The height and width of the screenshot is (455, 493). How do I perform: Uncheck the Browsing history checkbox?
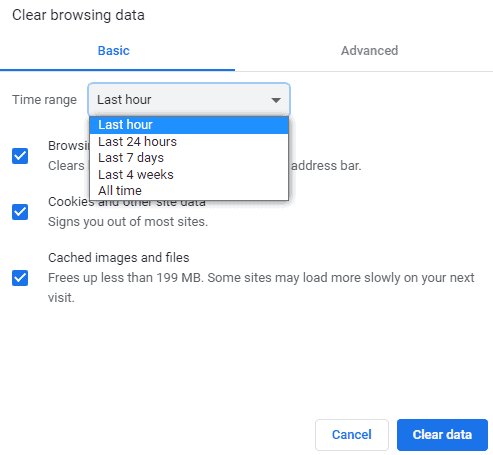pyautogui.click(x=20, y=156)
